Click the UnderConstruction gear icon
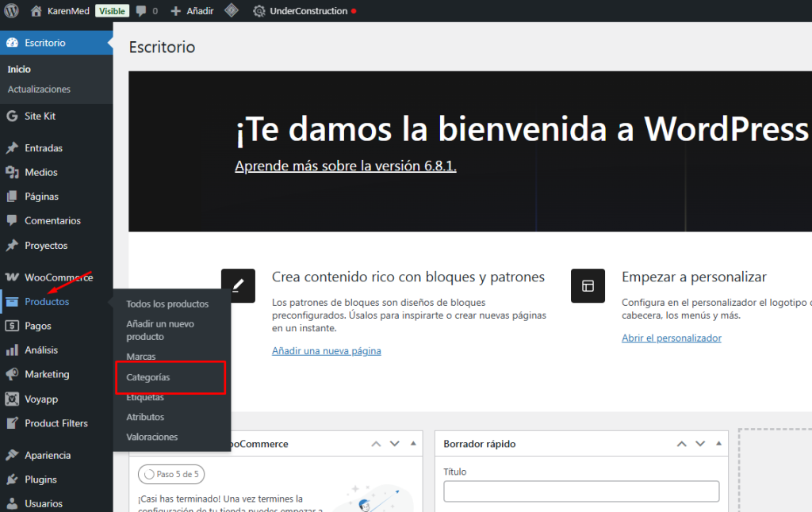 [x=259, y=11]
